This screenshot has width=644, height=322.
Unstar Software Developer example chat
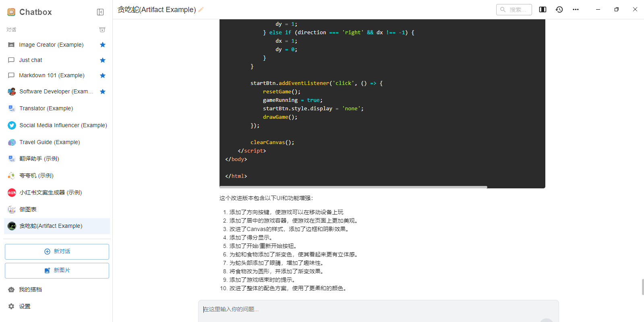[x=103, y=91]
